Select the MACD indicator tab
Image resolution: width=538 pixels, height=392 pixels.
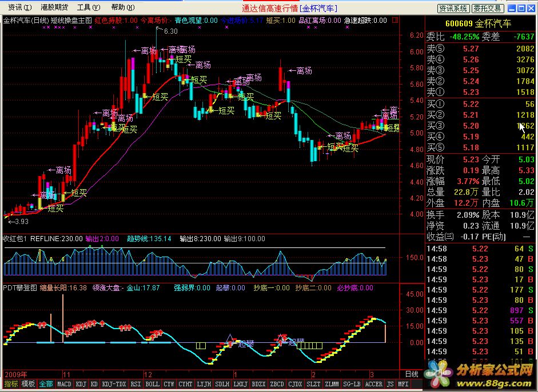(64, 384)
